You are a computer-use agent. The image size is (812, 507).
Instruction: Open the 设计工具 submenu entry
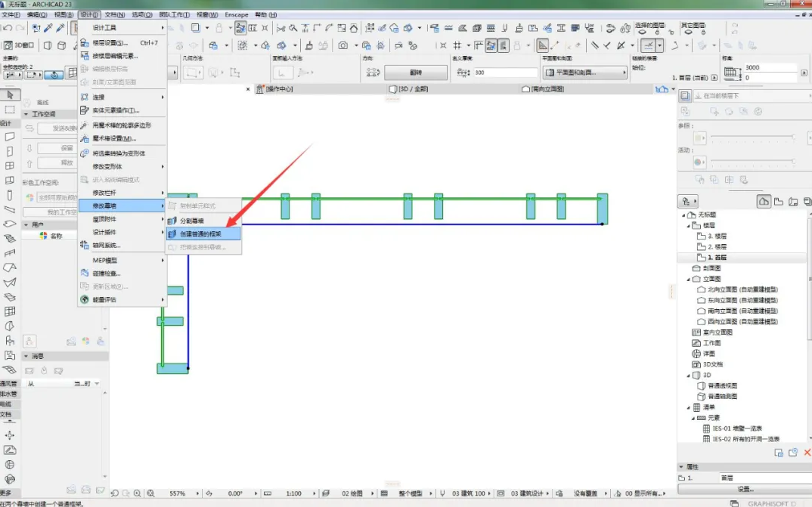pyautogui.click(x=122, y=28)
